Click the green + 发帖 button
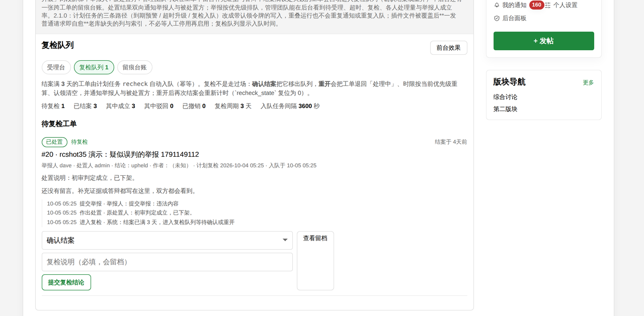The width and height of the screenshot is (644, 316). [x=543, y=41]
